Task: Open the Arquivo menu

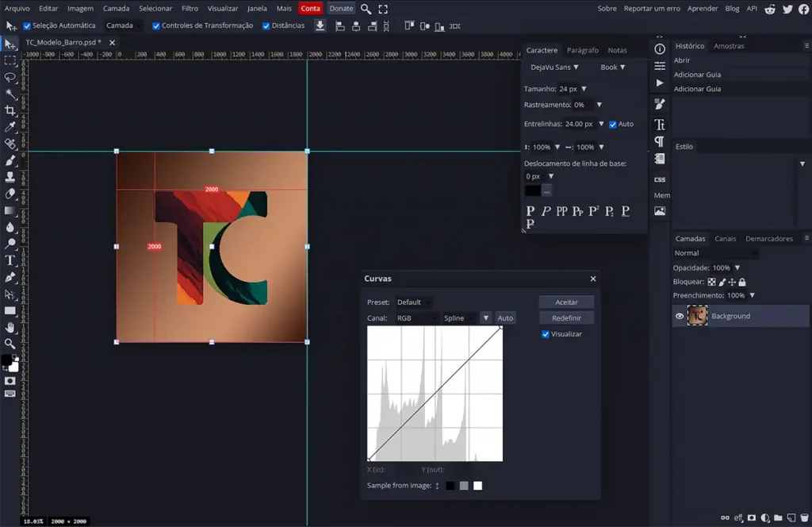Action: [x=17, y=8]
